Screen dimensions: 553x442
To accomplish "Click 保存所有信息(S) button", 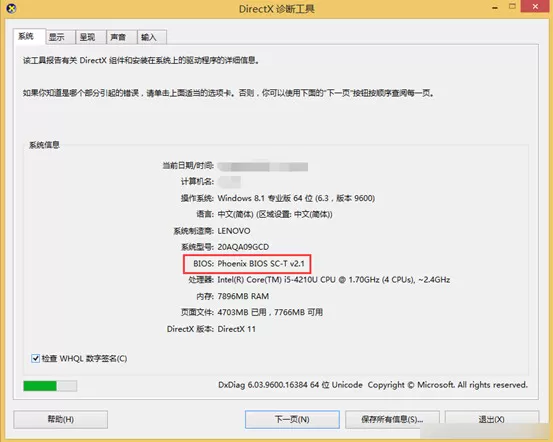I will coord(392,419).
